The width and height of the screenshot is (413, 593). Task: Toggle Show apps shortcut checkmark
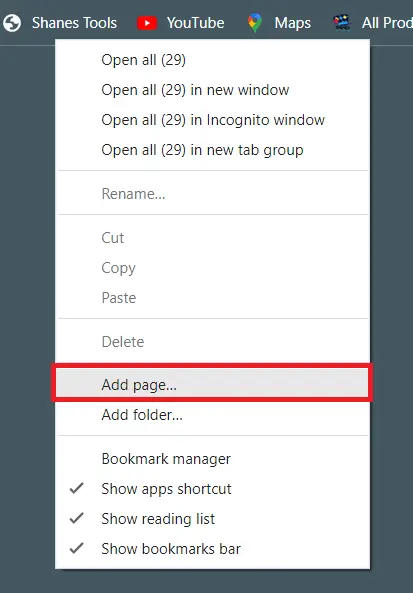point(77,489)
